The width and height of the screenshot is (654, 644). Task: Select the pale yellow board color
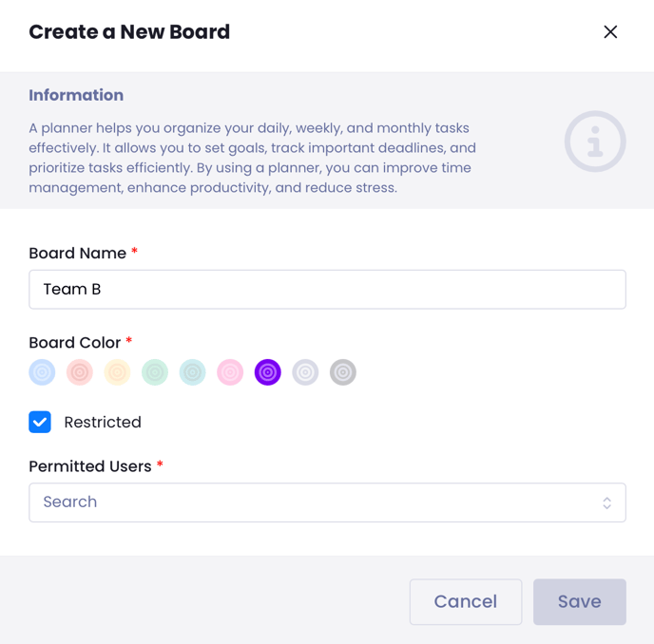click(117, 372)
